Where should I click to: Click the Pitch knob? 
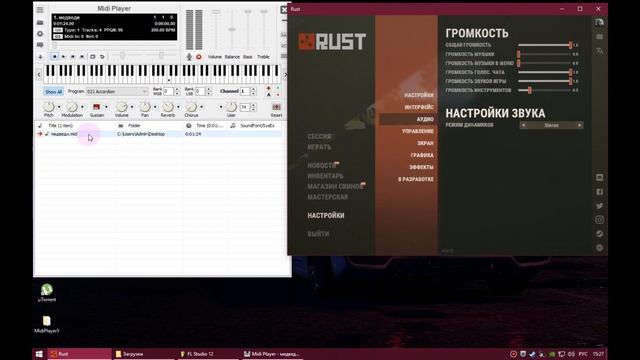(49, 107)
